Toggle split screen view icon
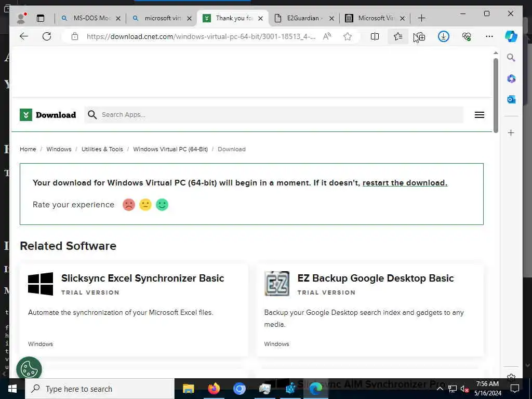This screenshot has height=399, width=532. point(375,36)
